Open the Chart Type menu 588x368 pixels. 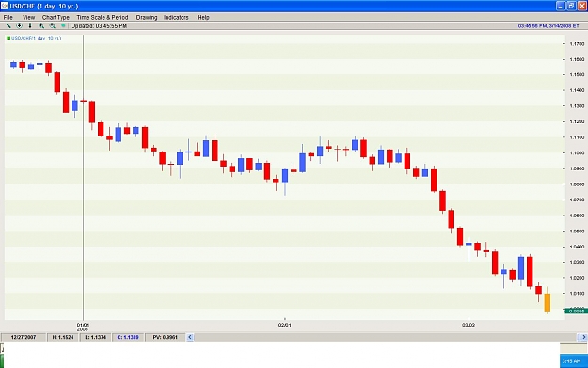click(x=56, y=17)
